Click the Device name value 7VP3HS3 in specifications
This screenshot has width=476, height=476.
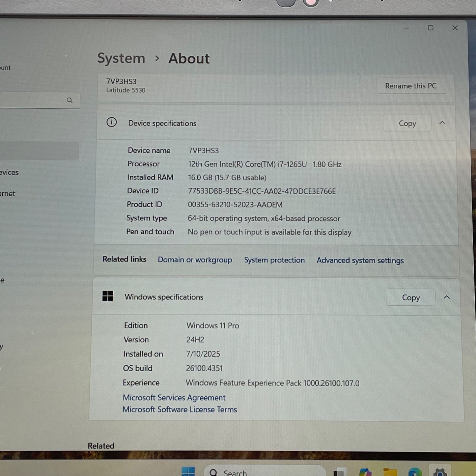[x=204, y=151]
